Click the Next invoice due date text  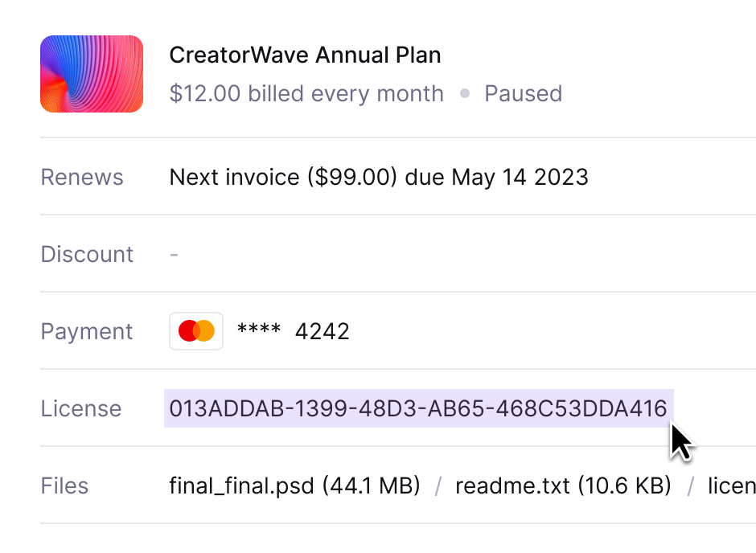click(379, 177)
